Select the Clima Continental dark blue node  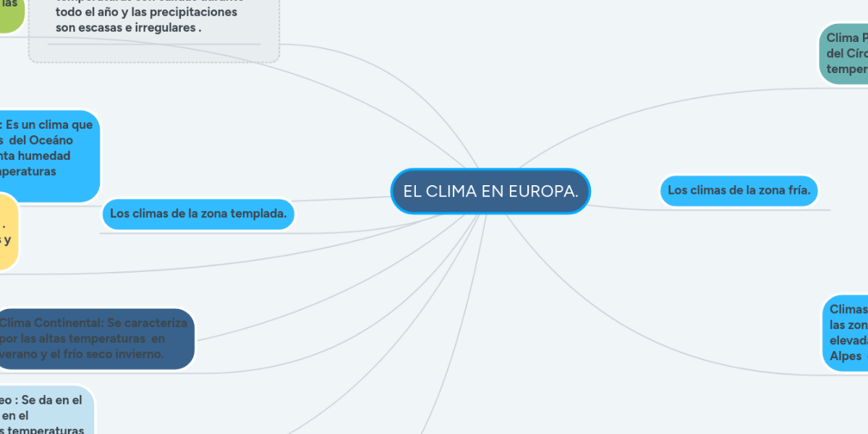tap(96, 339)
